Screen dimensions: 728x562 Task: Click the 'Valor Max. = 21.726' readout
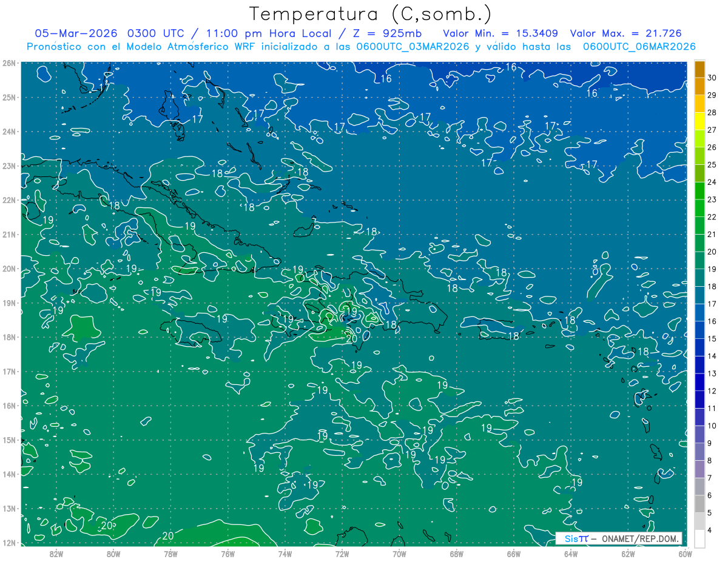pos(625,33)
